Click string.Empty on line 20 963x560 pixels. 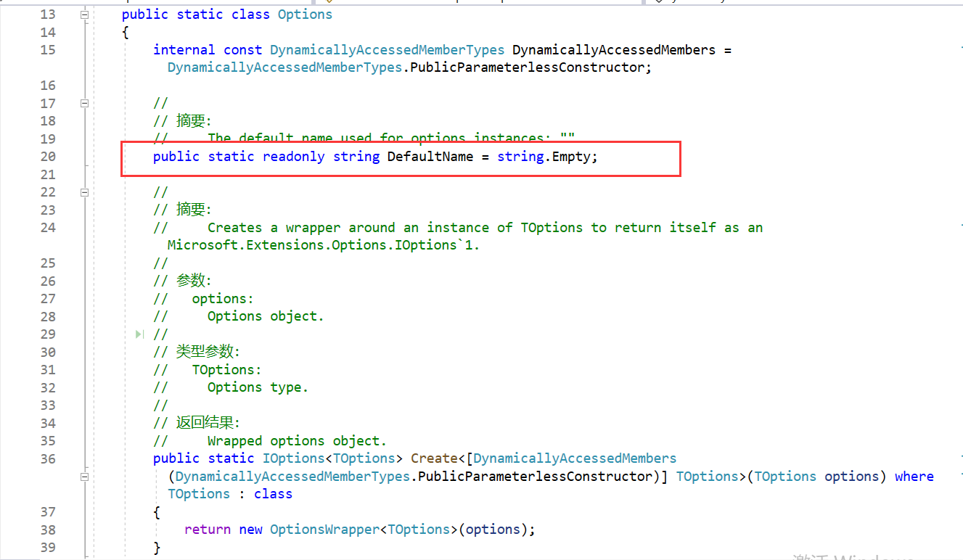click(545, 157)
